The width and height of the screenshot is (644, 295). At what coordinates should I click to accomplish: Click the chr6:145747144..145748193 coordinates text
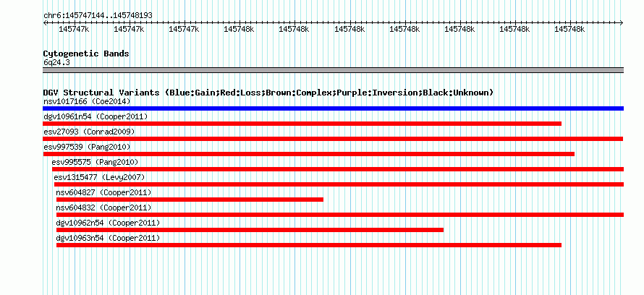coord(98,16)
